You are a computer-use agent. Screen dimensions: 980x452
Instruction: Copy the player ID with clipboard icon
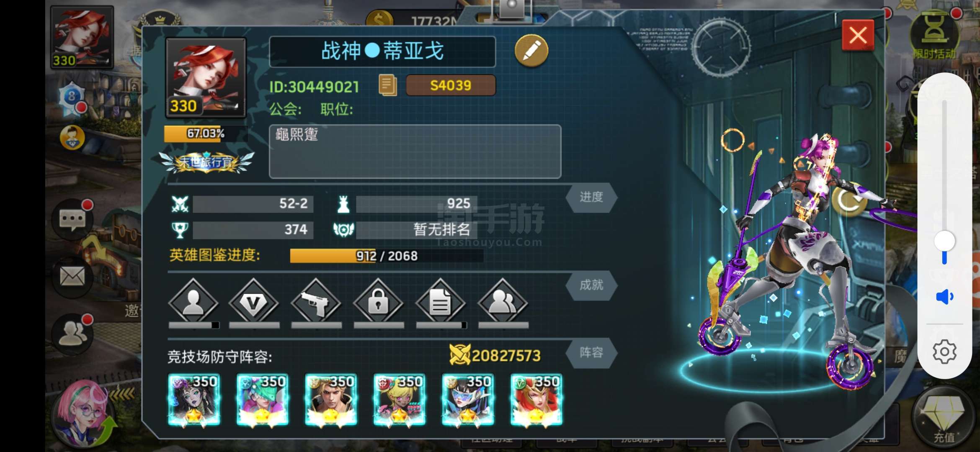pos(387,85)
